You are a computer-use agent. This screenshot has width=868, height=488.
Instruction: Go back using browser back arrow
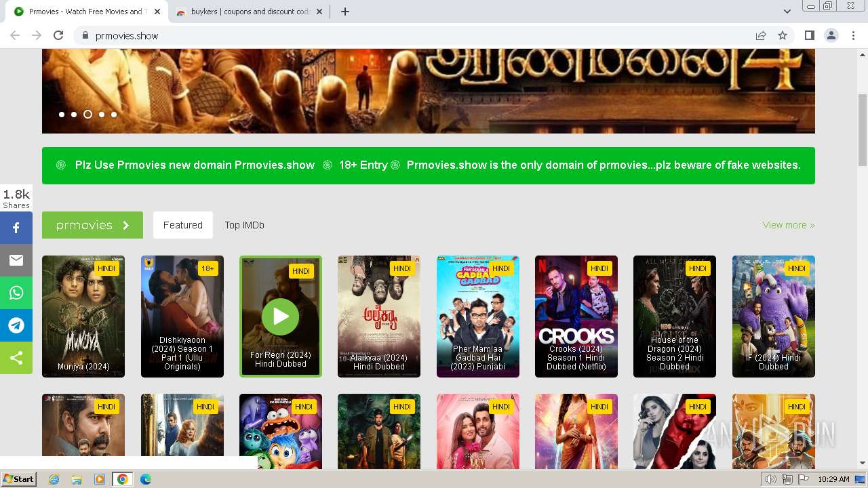[15, 35]
